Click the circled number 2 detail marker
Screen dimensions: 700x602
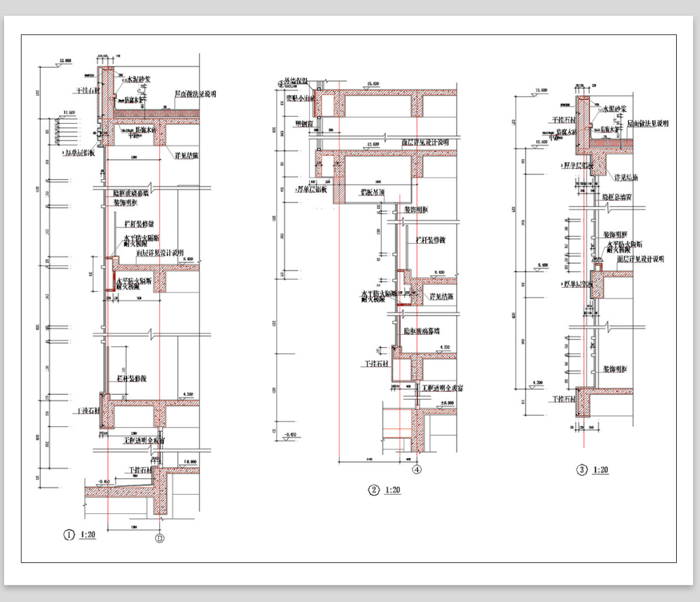pyautogui.click(x=374, y=490)
